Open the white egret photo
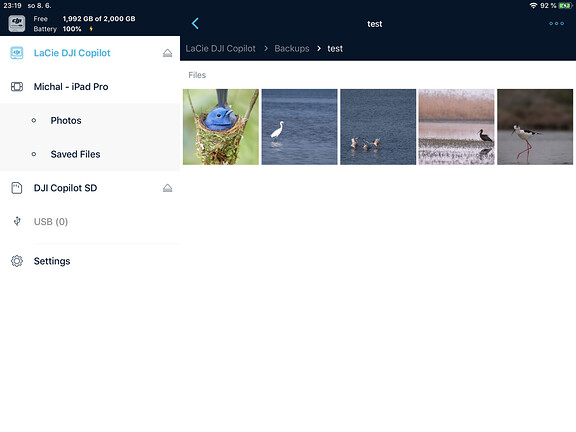576x432 pixels. [299, 127]
